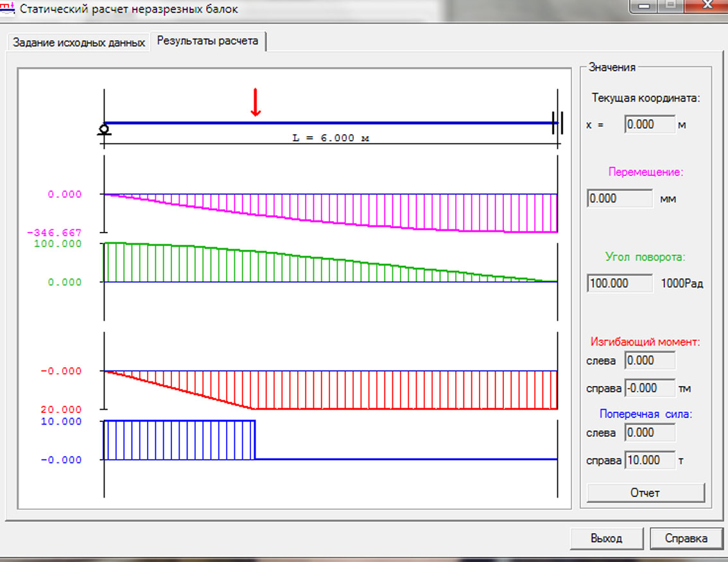The width and height of the screenshot is (728, 562).
Task: Click on the red bending moment diagram
Action: coord(385,390)
